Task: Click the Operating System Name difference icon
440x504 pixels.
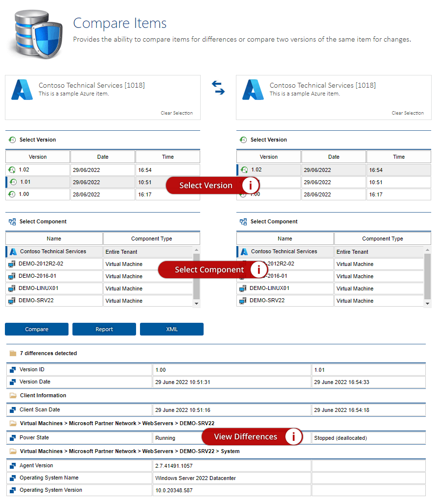Action: (x=13, y=478)
